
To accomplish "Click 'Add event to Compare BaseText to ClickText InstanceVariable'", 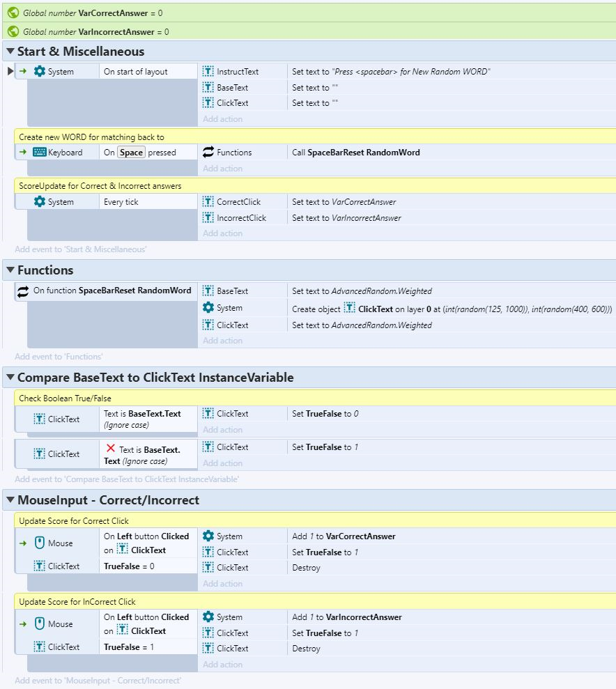I will click(127, 479).
